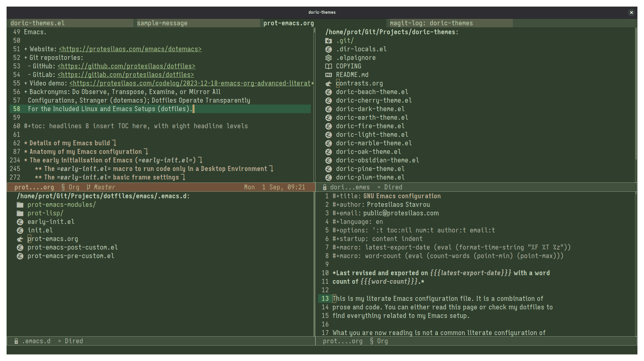Click the lock icon in dori...emes mode line
The height and width of the screenshot is (361, 644).
coord(325,187)
